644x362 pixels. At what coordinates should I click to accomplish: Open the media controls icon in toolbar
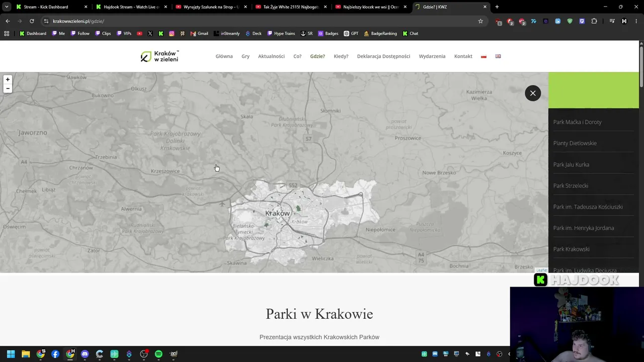[x=612, y=21]
